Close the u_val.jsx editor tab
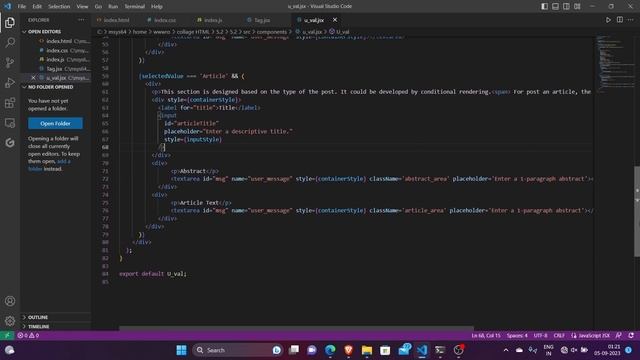The image size is (640, 360). click(335, 20)
